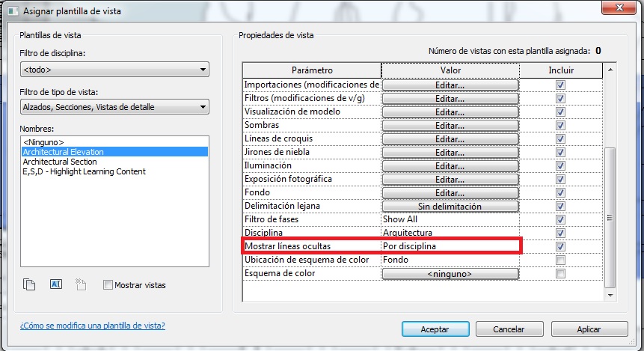644x351 pixels.
Task: Choose <Ninguno> in the Nombres list
Action: click(43, 142)
